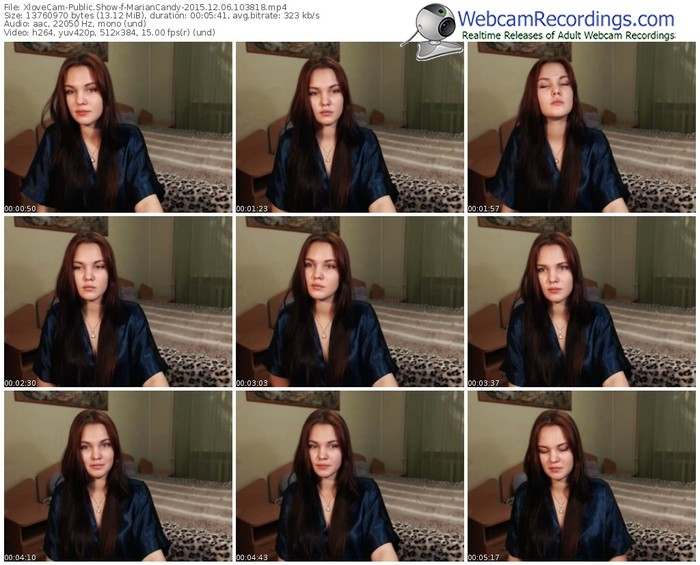Click the video codec info line
This screenshot has height=565, width=700.
(x=110, y=33)
